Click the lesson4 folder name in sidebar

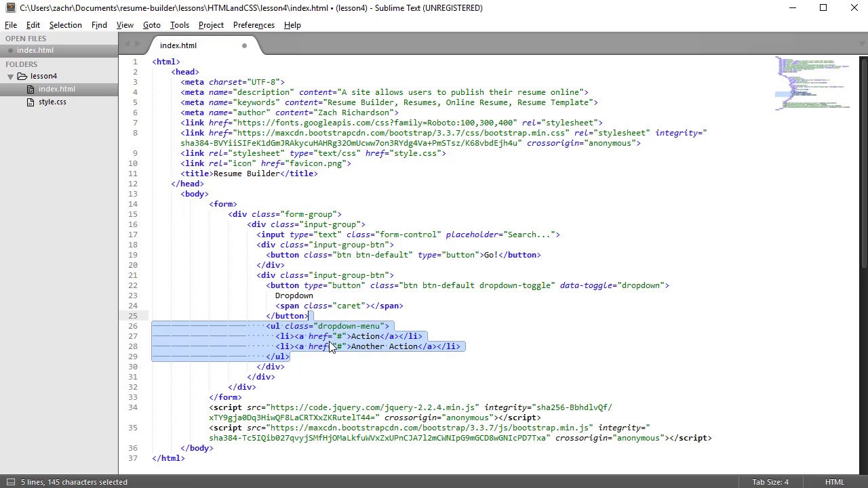pos(43,76)
